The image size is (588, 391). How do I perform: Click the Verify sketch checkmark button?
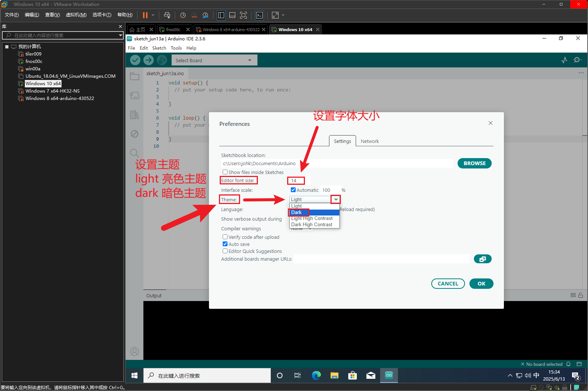(x=135, y=60)
